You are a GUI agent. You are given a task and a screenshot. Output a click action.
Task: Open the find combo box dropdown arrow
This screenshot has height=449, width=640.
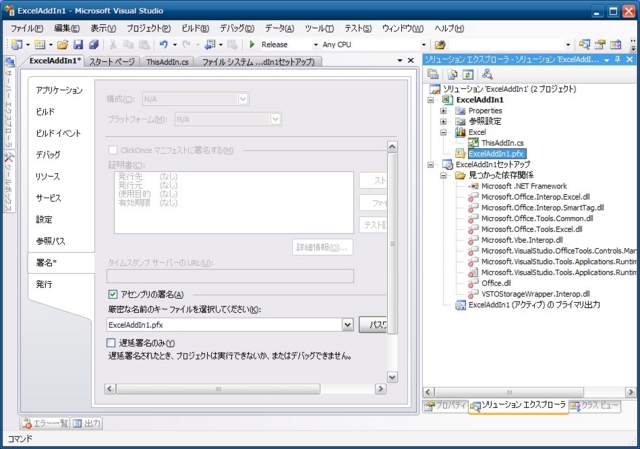pos(568,44)
